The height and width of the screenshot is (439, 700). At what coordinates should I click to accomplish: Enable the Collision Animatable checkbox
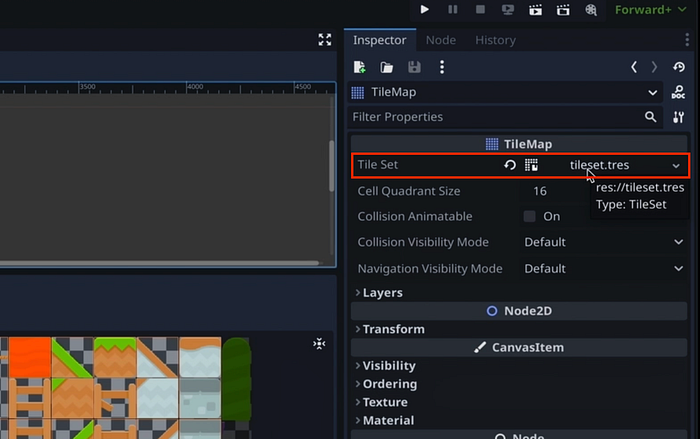529,216
